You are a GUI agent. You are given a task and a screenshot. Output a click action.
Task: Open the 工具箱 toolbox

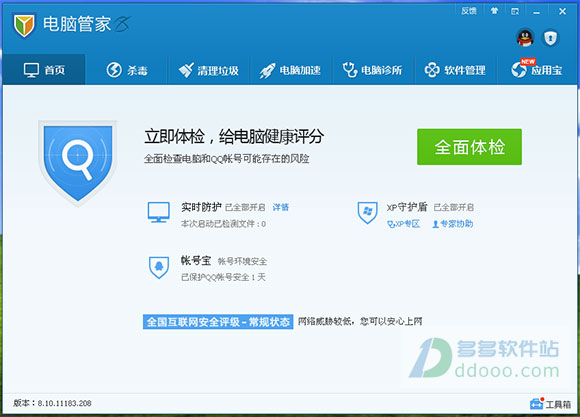tap(550, 404)
